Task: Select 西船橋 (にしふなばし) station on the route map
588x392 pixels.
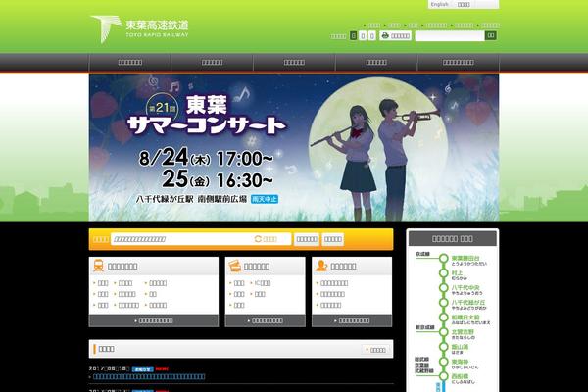Action: [x=463, y=378]
